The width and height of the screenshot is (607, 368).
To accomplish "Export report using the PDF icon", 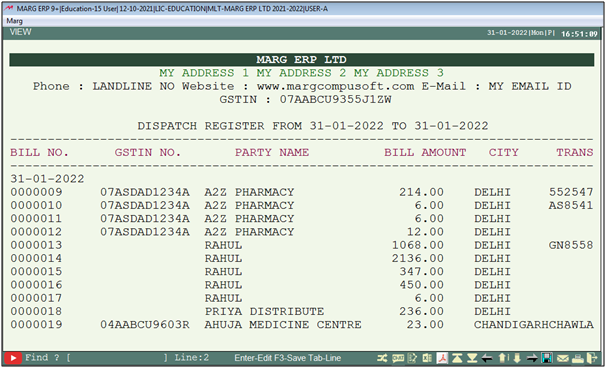I will pos(442,358).
